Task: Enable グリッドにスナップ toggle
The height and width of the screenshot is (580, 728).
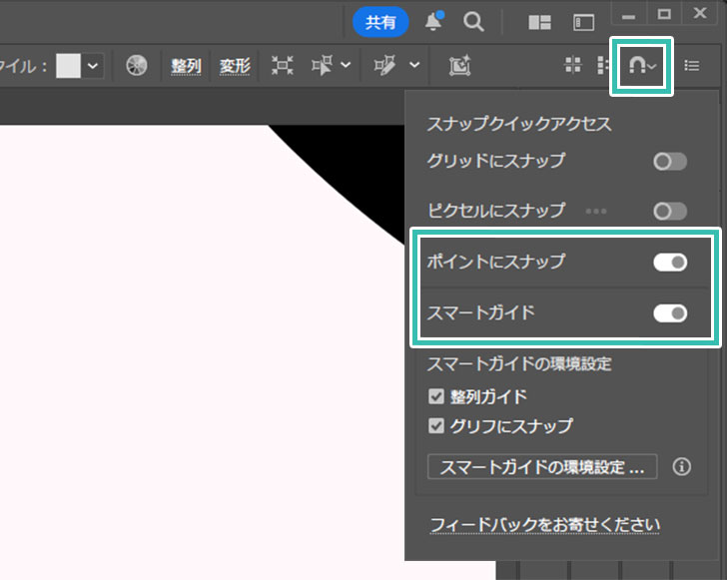Action: click(x=670, y=161)
